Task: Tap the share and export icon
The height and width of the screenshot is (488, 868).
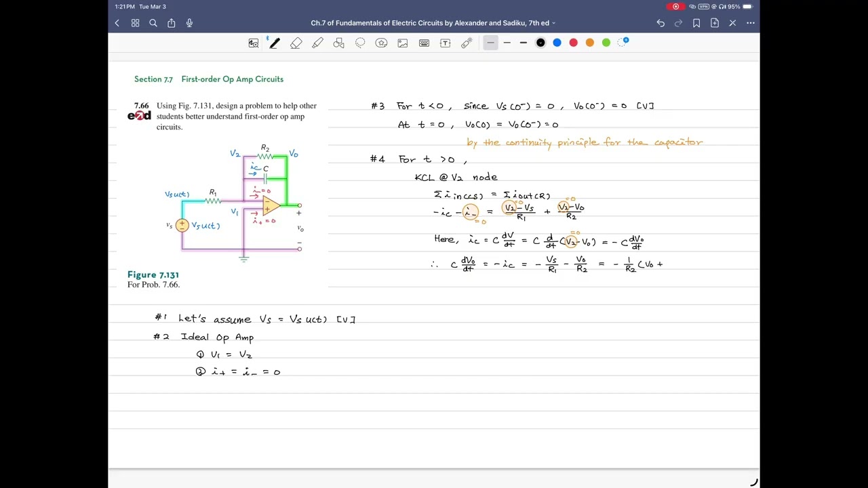Action: click(172, 23)
